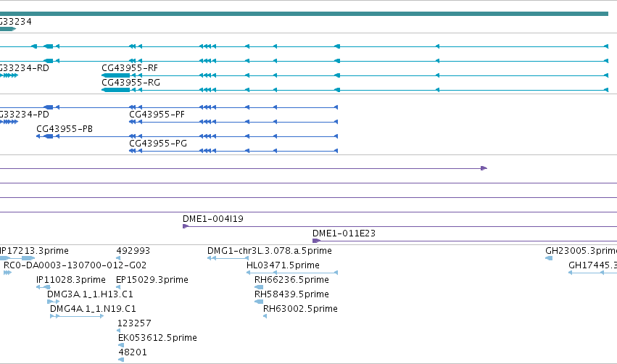The width and height of the screenshot is (617, 364).
Task: Click the DMG3A.1_1.H13.C1 feature glyph
Action: coord(53,302)
